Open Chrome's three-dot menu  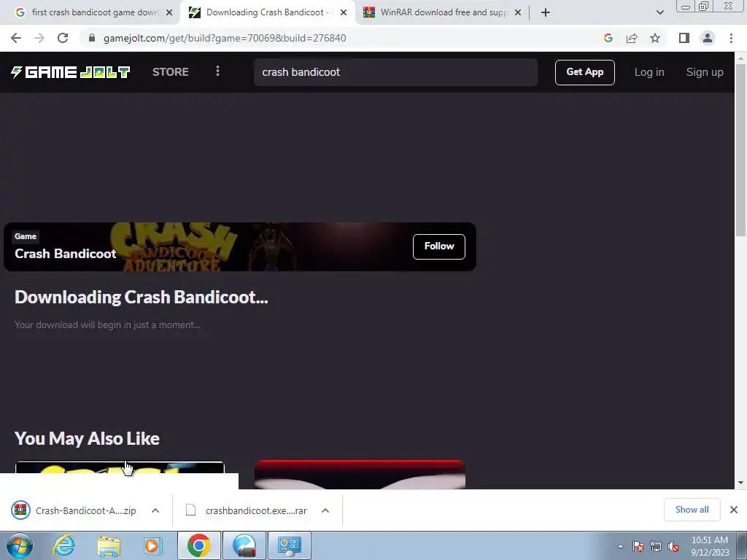click(731, 38)
